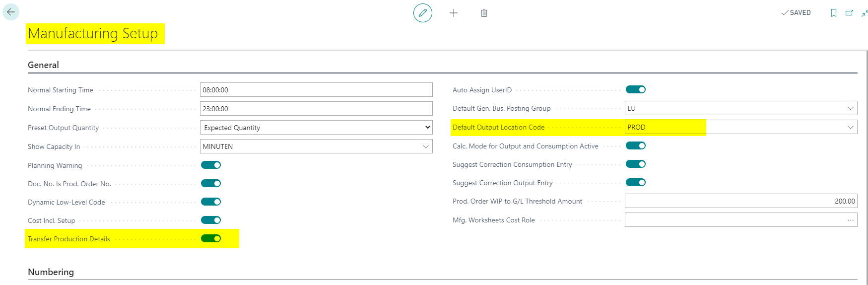Collapse the General section header
Screen dimensions: 868x285
click(43, 65)
